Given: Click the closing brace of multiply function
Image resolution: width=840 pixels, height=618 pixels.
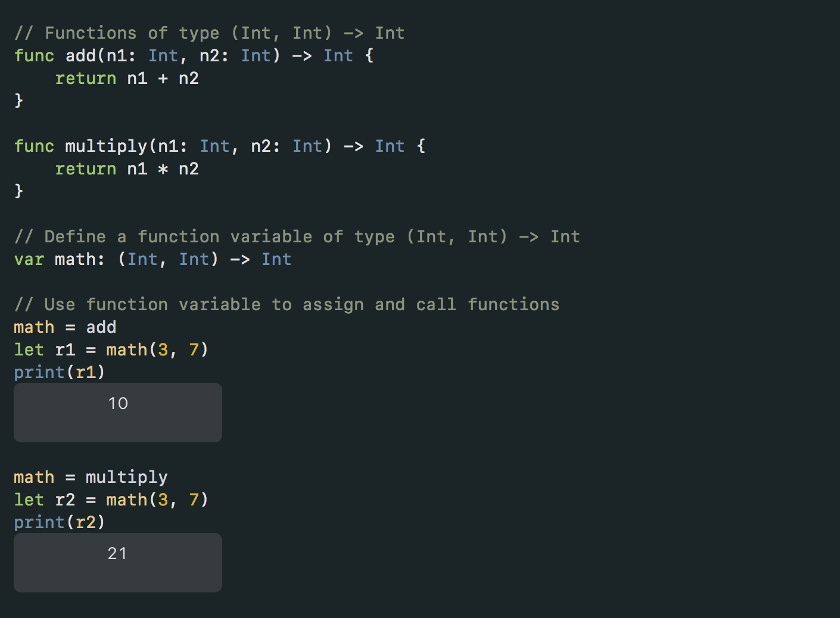Looking at the screenshot, I should click(x=18, y=191).
